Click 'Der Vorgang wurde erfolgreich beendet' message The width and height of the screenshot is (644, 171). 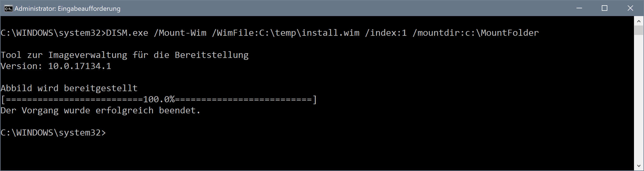(100, 111)
